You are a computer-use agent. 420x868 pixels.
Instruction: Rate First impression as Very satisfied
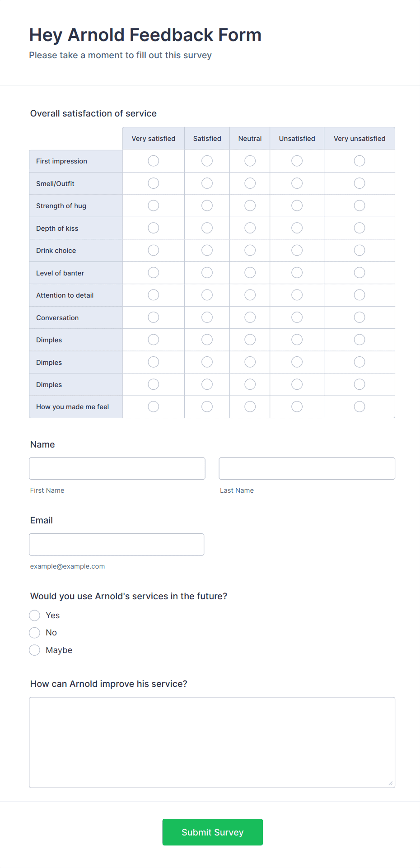[x=154, y=161]
